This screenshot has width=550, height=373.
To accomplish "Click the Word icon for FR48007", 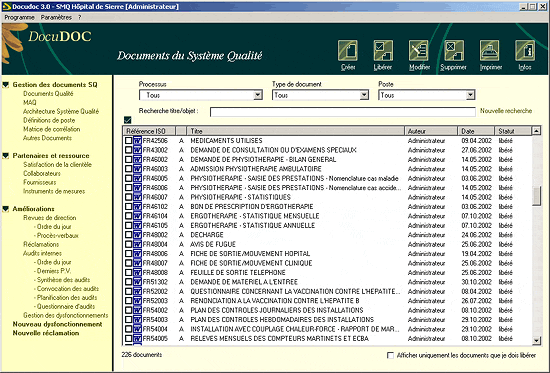I will (x=137, y=263).
